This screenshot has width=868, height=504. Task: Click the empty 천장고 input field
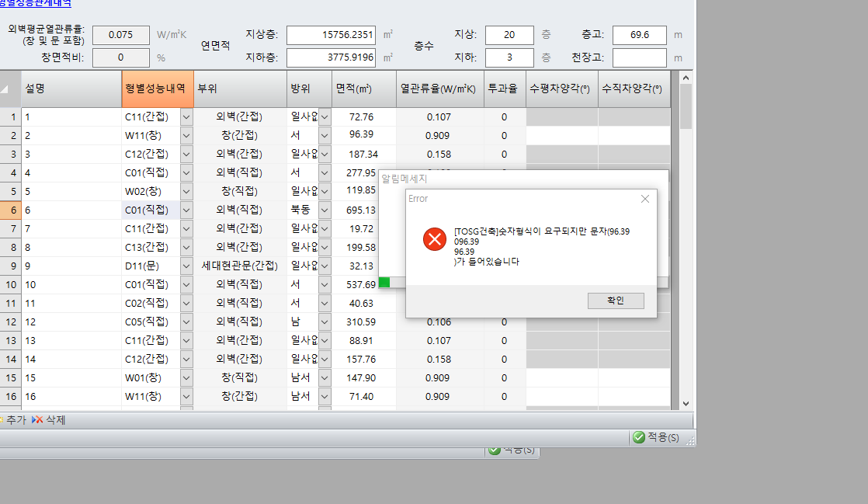pyautogui.click(x=639, y=58)
